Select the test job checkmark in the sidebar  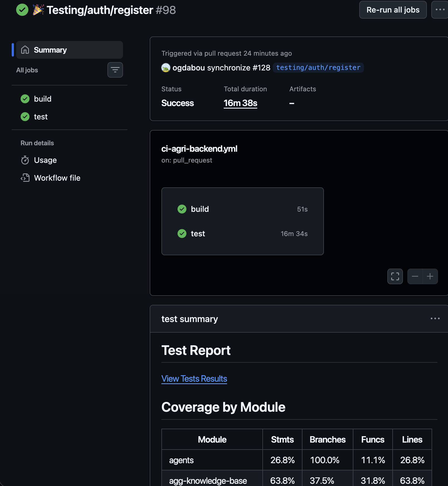click(x=25, y=117)
